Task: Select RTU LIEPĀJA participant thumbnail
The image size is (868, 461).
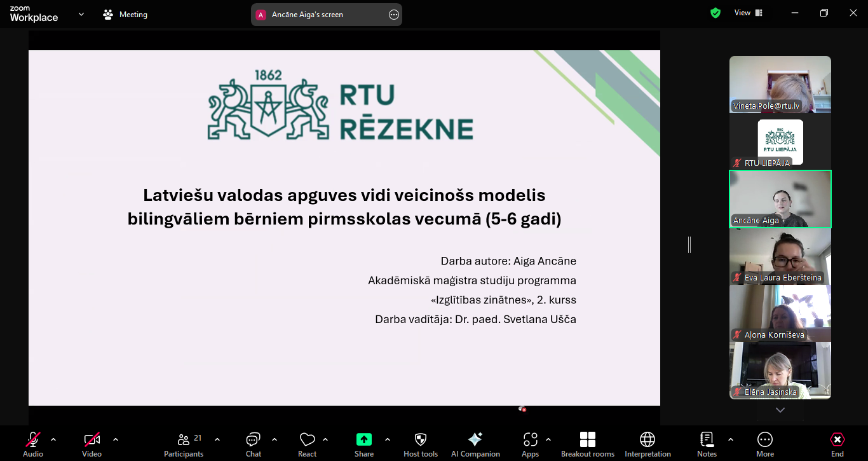Action: tap(780, 141)
